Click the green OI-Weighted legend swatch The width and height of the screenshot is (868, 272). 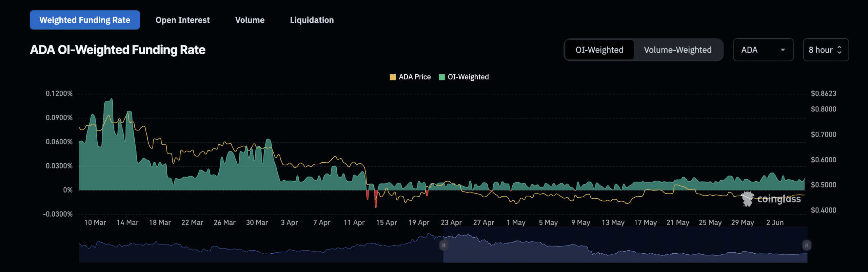point(441,77)
